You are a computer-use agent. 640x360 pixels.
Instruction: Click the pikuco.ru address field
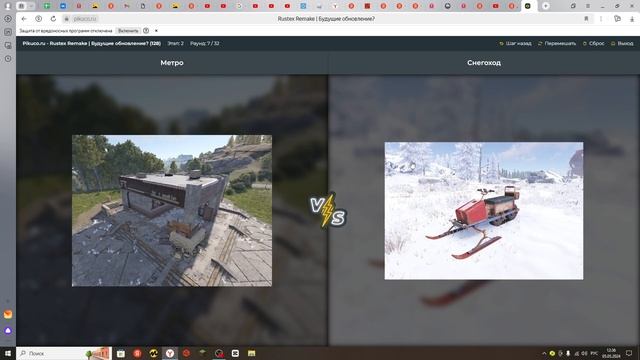pyautogui.click(x=85, y=19)
